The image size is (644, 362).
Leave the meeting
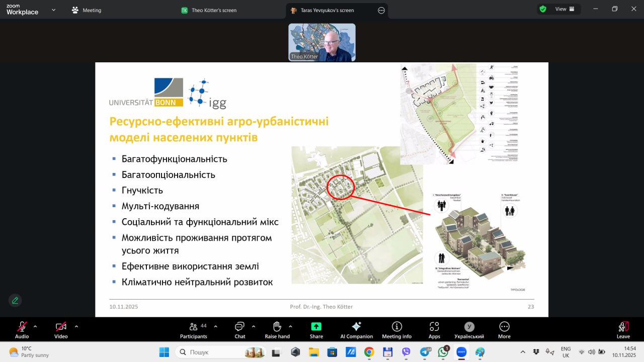click(623, 329)
